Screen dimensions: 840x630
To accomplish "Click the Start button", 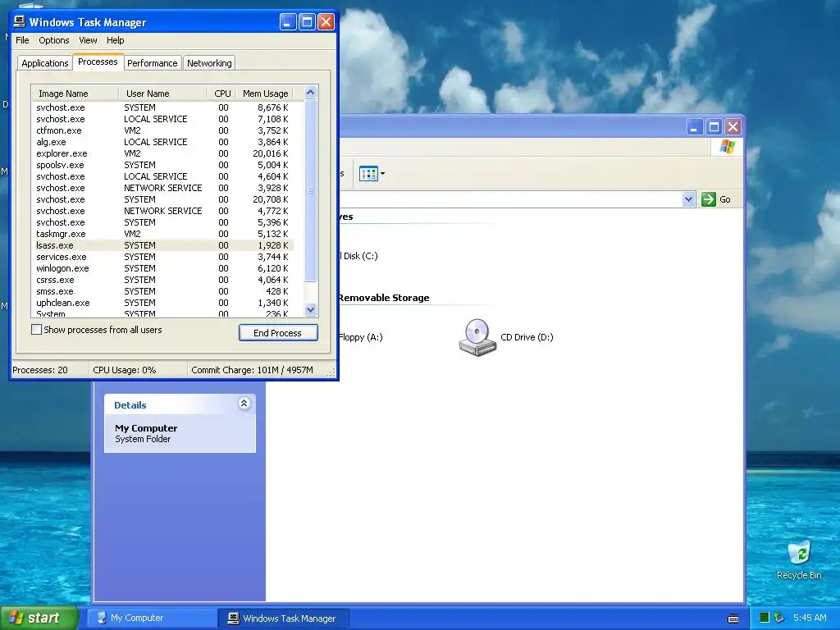I will [39, 618].
